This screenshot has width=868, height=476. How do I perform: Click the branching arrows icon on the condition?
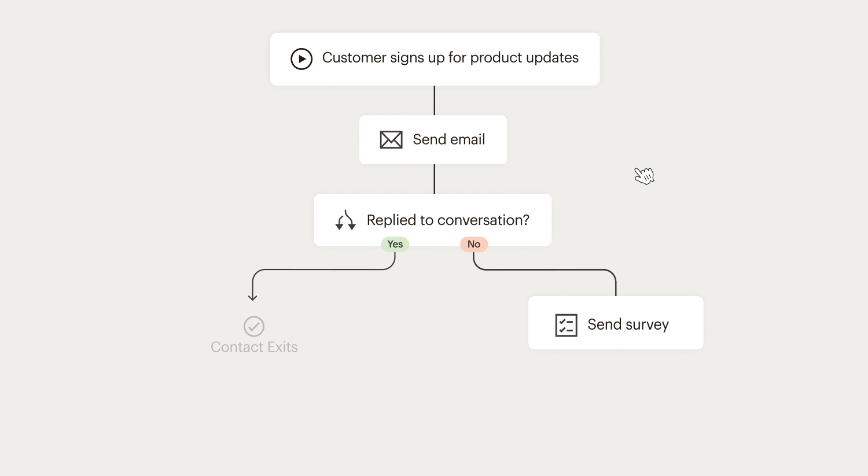click(x=345, y=220)
